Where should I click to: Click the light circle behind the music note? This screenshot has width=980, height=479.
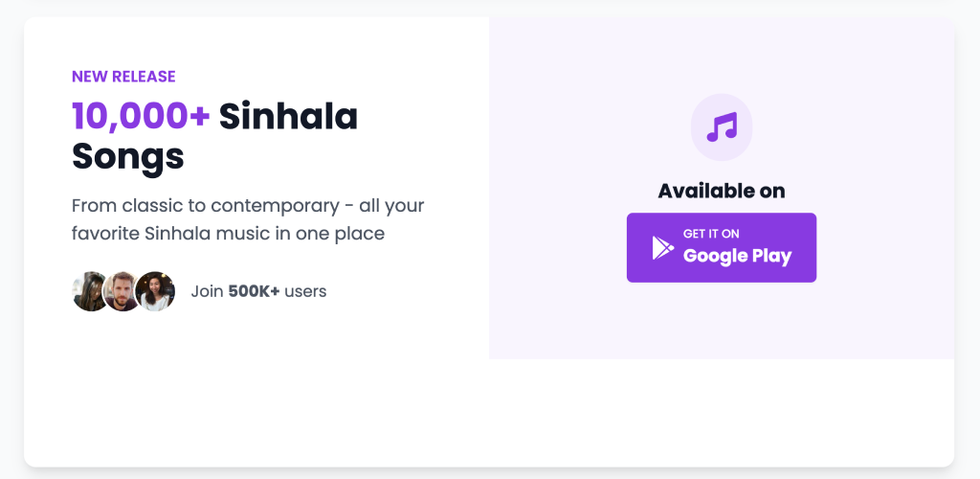tap(701, 107)
